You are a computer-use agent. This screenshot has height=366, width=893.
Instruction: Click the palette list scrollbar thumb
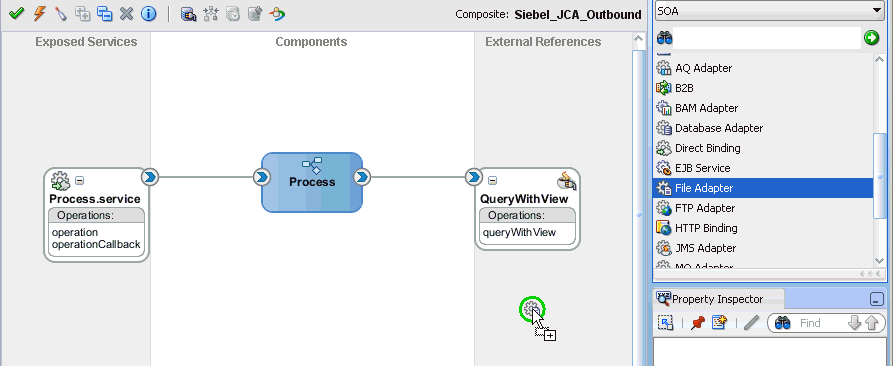click(880, 175)
